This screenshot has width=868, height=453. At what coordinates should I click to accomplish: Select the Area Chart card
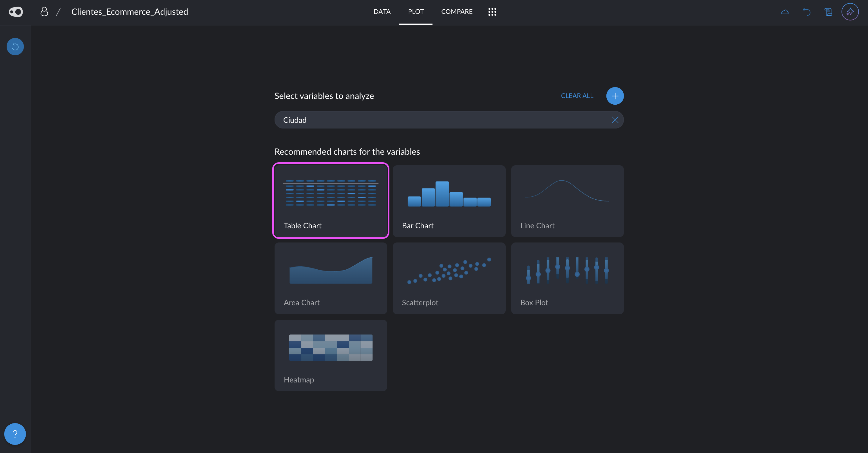331,278
